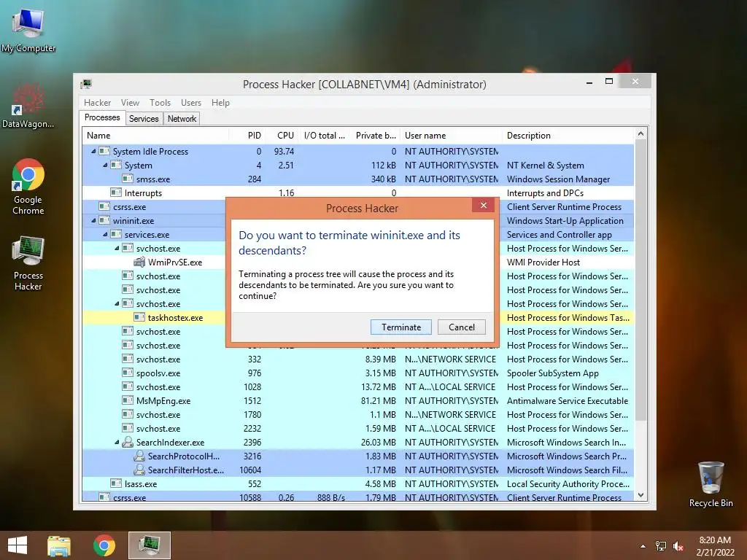
Task: Sort by the User name column header
Action: tap(452, 135)
